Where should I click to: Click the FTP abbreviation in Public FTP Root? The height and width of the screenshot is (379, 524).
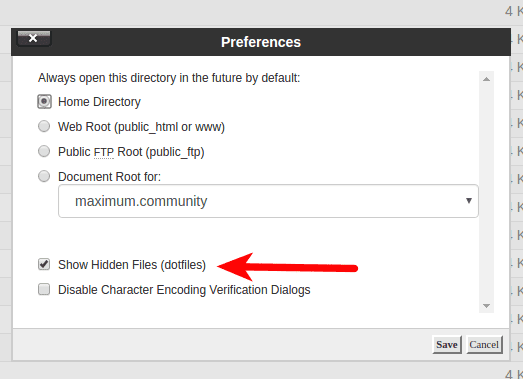pyautogui.click(x=104, y=152)
